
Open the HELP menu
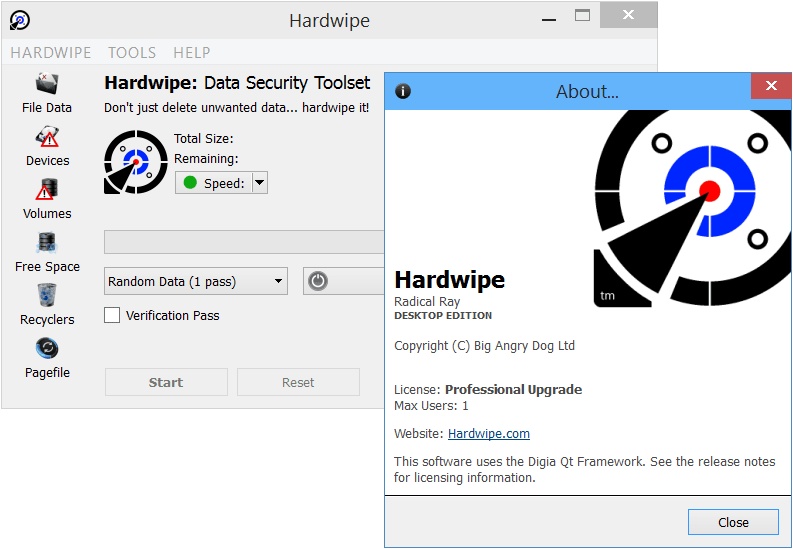point(192,53)
